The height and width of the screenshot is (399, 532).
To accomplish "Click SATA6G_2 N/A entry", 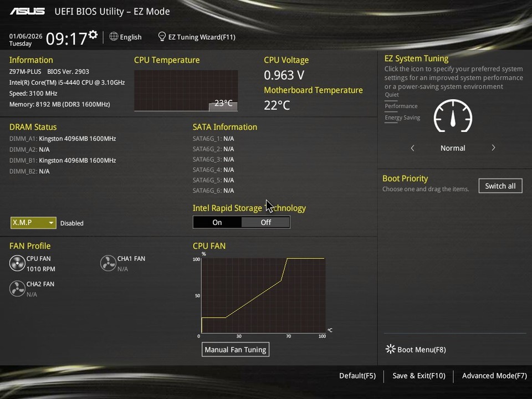I will pyautogui.click(x=213, y=149).
